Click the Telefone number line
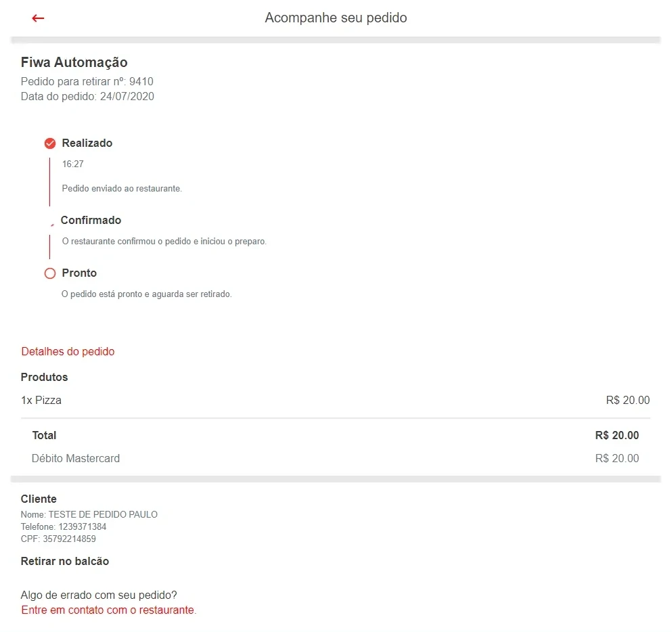Viewport: 672px width, 632px height. pyautogui.click(x=64, y=527)
